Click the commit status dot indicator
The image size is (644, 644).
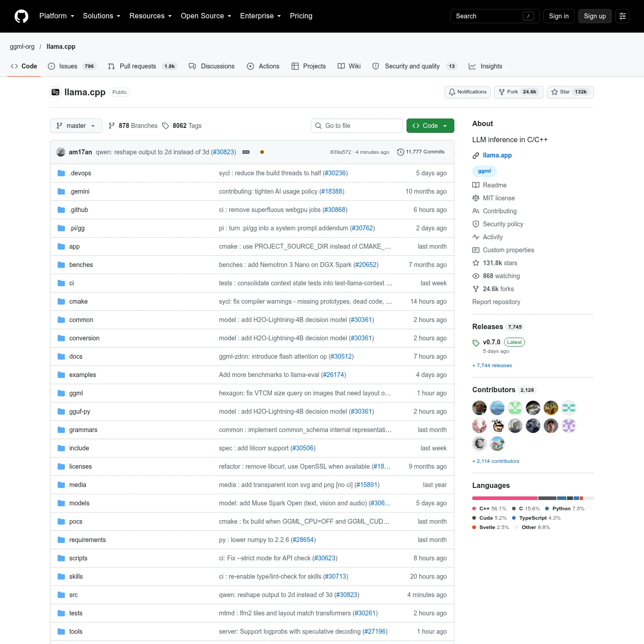(x=262, y=152)
